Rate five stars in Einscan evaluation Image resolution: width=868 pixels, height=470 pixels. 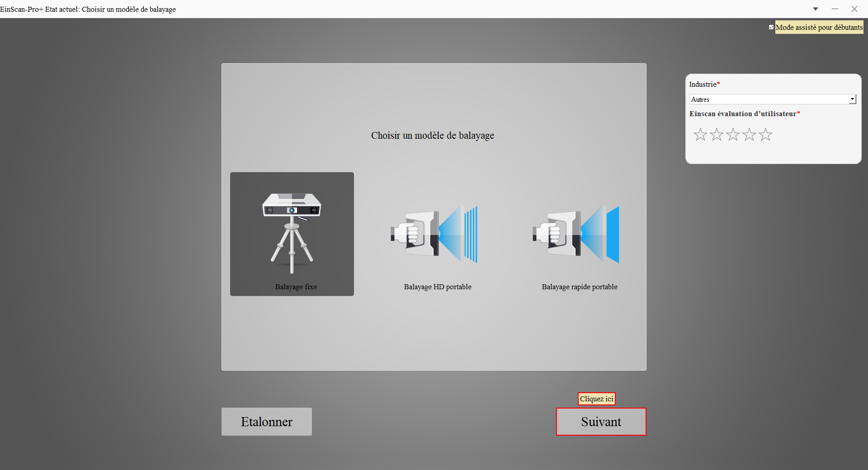[765, 134]
